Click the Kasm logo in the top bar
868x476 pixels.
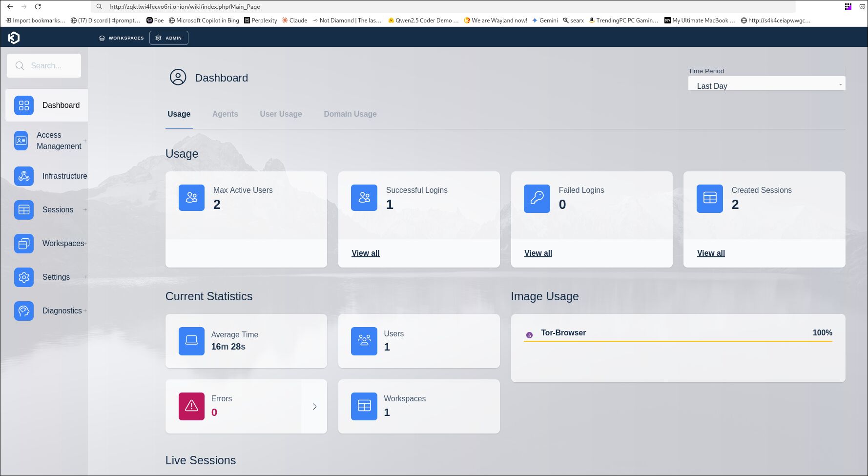coord(14,37)
